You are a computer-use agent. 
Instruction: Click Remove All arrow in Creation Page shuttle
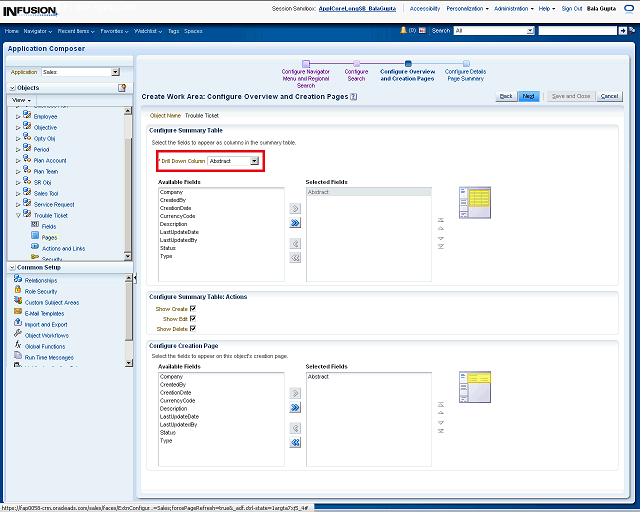pos(295,442)
